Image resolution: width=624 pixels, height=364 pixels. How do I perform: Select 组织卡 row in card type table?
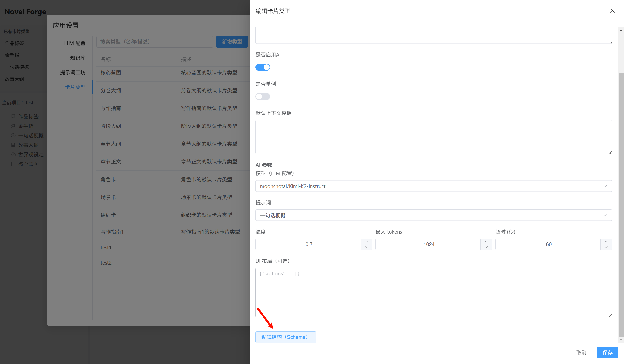(173, 215)
